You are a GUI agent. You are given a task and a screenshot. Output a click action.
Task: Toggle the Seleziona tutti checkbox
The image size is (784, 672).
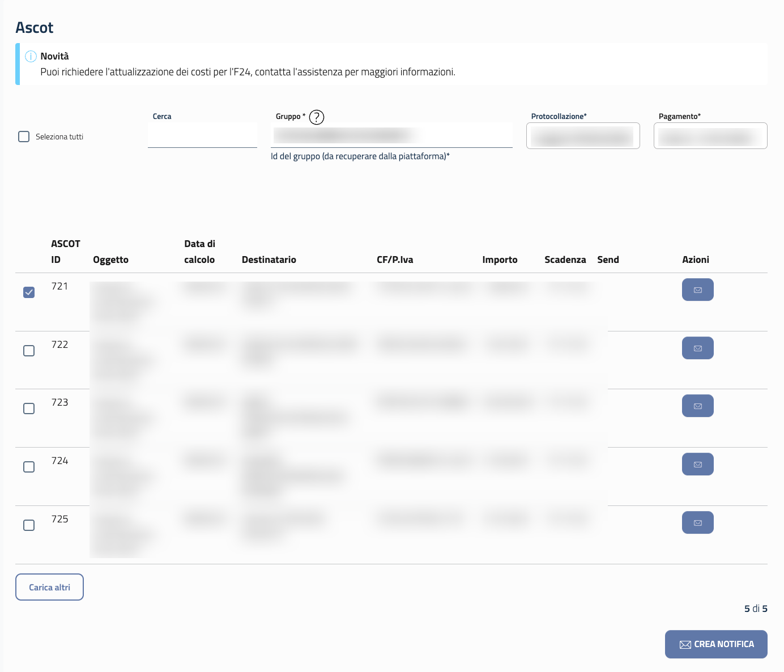tap(24, 137)
